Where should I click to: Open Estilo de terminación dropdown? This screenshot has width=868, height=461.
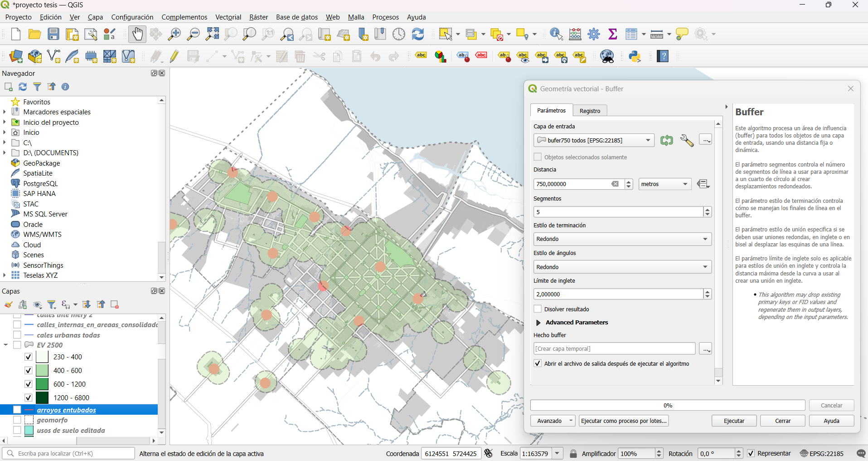pyautogui.click(x=622, y=239)
